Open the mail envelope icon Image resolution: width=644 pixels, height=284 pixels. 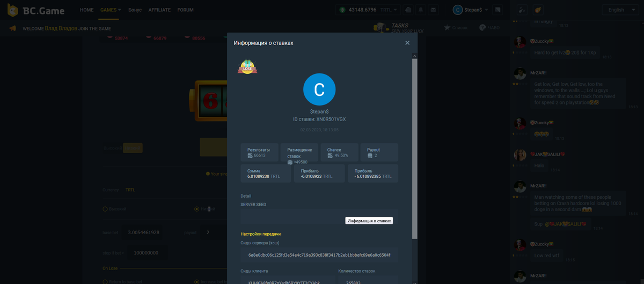tap(433, 10)
